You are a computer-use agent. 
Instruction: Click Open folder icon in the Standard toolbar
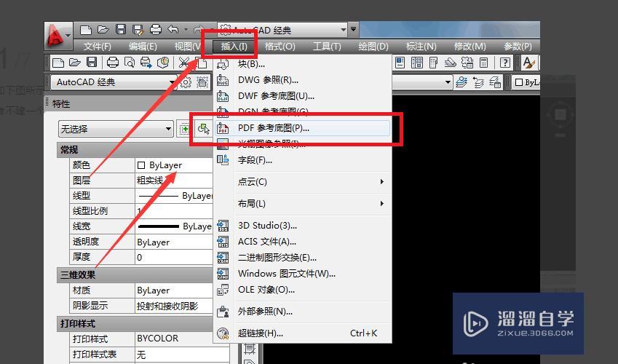click(74, 63)
